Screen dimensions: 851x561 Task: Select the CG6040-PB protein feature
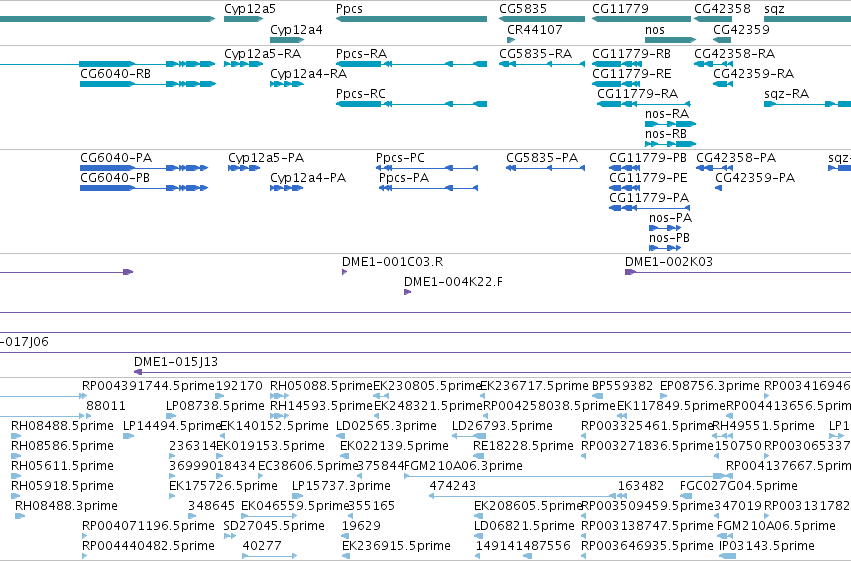pyautogui.click(x=144, y=188)
